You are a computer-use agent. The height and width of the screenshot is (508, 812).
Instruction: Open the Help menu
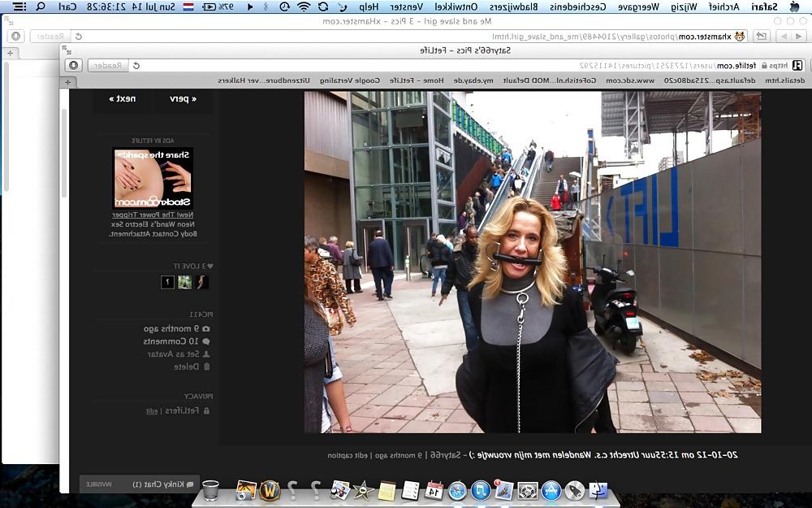[x=369, y=7]
